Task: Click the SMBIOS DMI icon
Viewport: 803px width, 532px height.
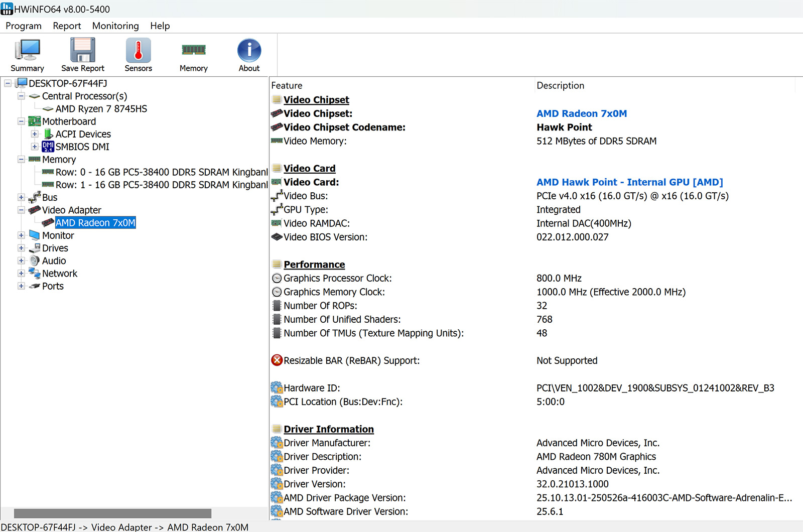Action: click(48, 147)
